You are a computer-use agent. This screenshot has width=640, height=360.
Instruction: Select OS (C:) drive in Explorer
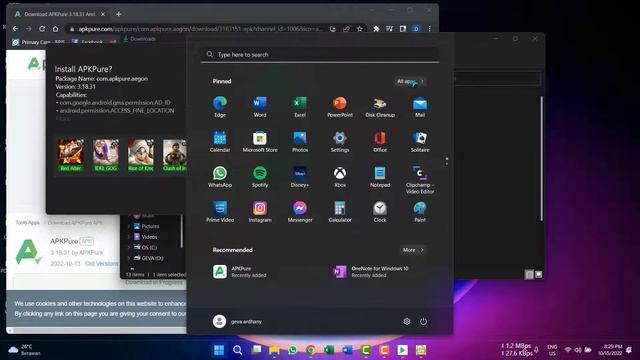point(146,247)
